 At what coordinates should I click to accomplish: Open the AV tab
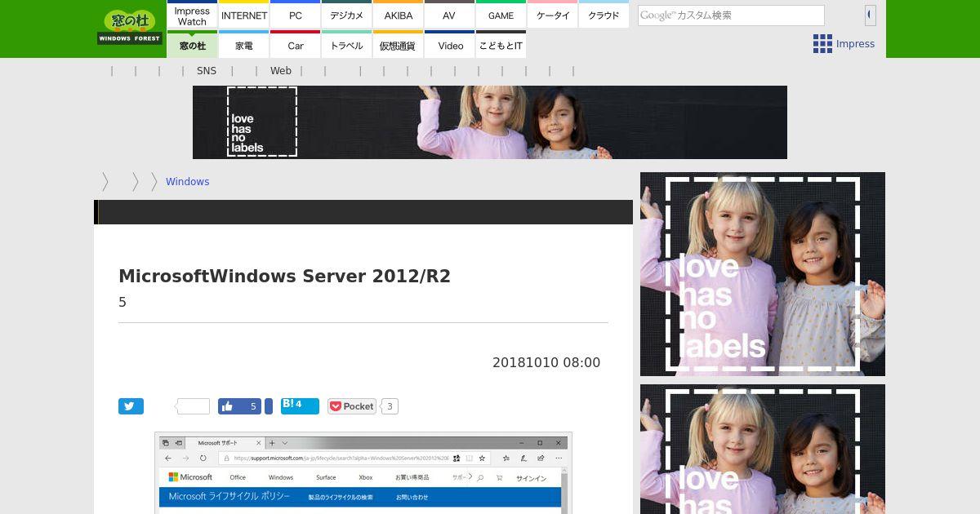(449, 16)
